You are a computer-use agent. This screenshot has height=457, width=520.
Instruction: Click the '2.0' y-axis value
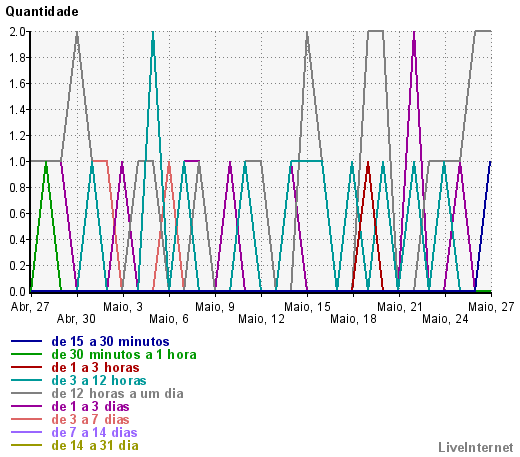point(18,32)
